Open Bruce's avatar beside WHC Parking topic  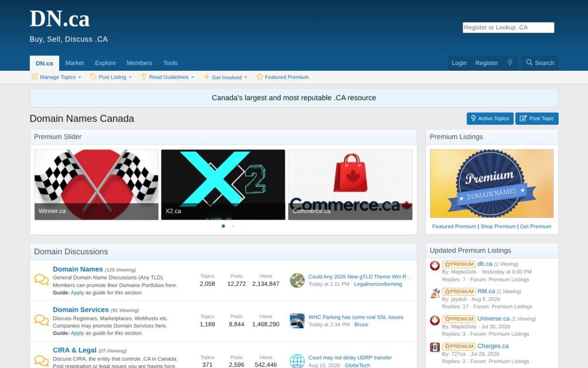point(297,321)
